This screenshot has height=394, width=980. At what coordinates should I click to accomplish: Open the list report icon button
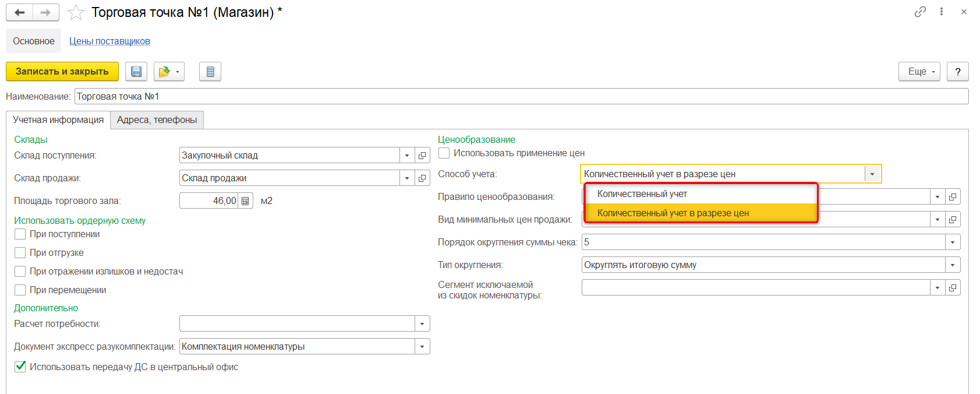coord(210,72)
